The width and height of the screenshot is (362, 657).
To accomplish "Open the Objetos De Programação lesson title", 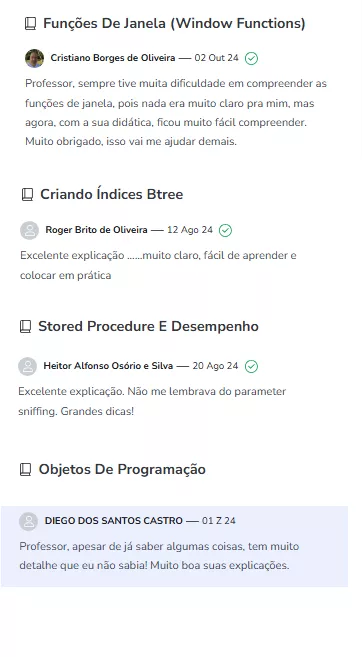I will [122, 469].
